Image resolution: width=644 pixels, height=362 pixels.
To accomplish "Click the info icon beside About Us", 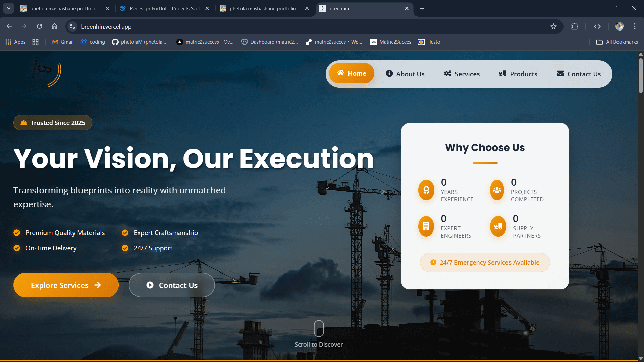I will 389,74.
